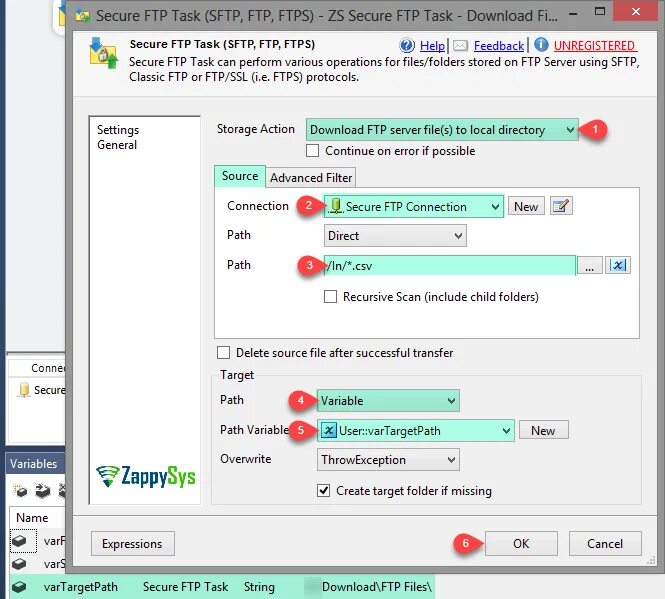Image resolution: width=665 pixels, height=599 pixels.
Task: Open Target Path type Variable dropdown
Action: tap(388, 400)
